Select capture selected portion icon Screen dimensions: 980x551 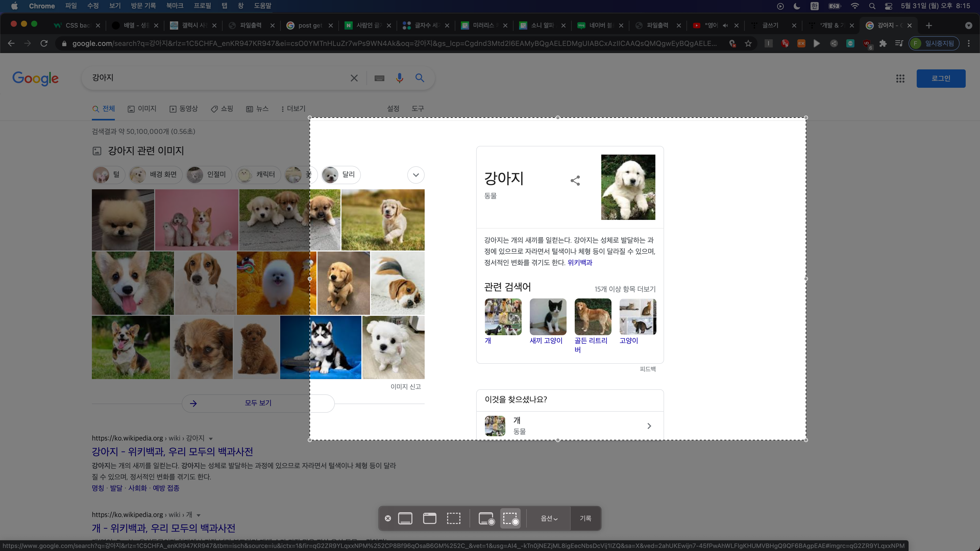454,518
